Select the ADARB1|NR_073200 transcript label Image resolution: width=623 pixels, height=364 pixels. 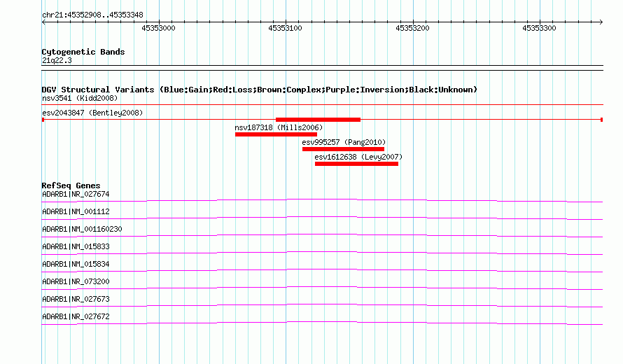(76, 281)
